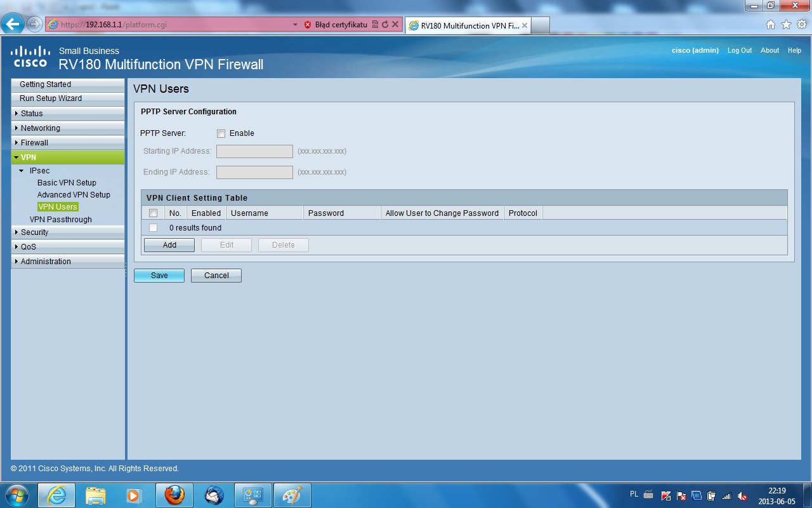Click the Enabled column header
Viewport: 812px width, 508px height.
coord(206,213)
